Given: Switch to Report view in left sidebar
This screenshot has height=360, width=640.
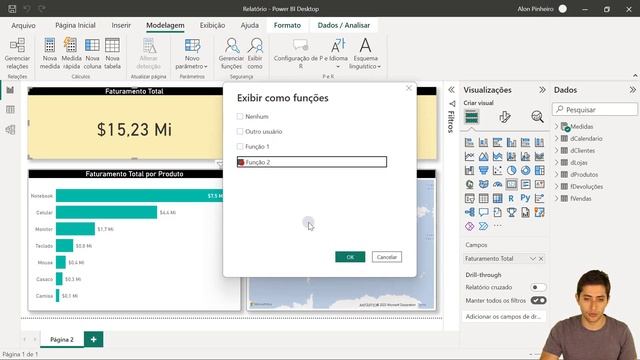Looking at the screenshot, I should 10,90.
